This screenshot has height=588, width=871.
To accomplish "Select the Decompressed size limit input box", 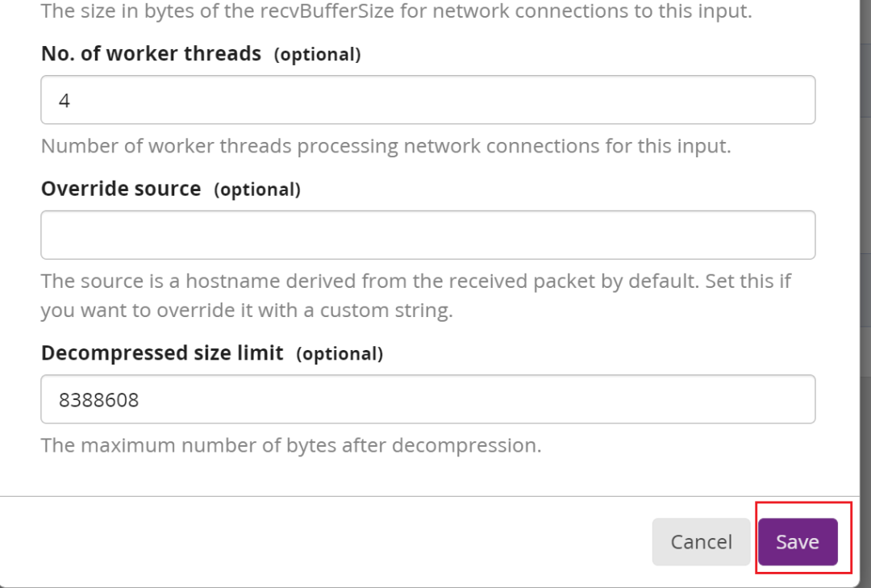I will pos(427,399).
